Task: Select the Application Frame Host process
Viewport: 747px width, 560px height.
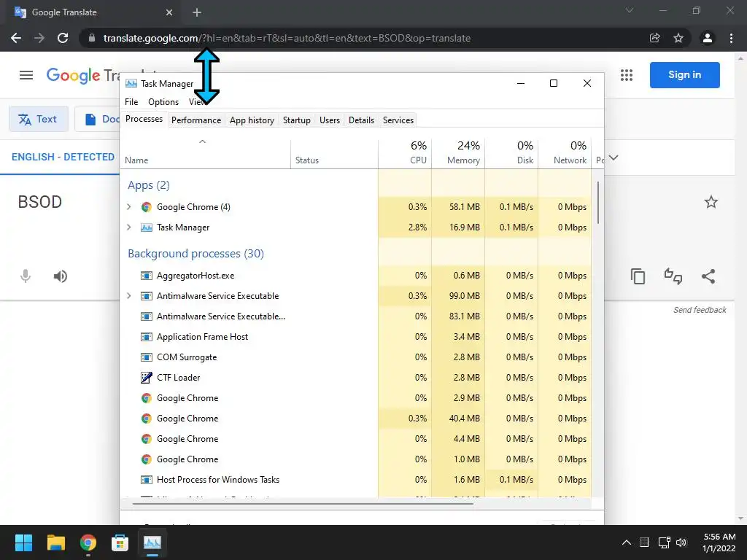Action: [355, 337]
